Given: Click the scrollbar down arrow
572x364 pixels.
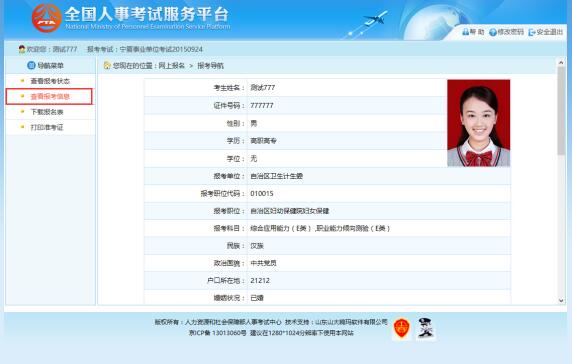Looking at the screenshot, I should pos(561,301).
